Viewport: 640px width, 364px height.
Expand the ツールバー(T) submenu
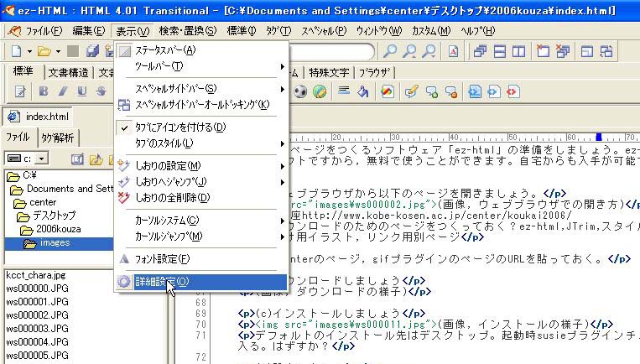[201, 66]
